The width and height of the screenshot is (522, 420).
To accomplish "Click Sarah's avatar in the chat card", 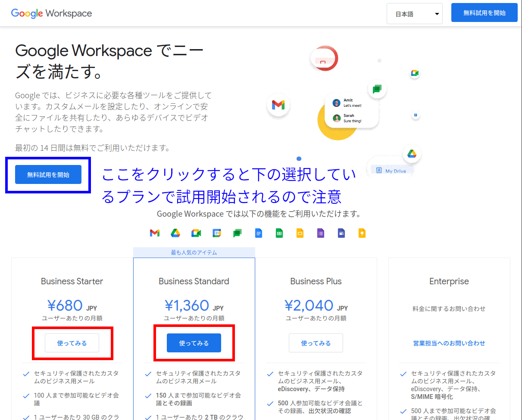I will point(337,118).
